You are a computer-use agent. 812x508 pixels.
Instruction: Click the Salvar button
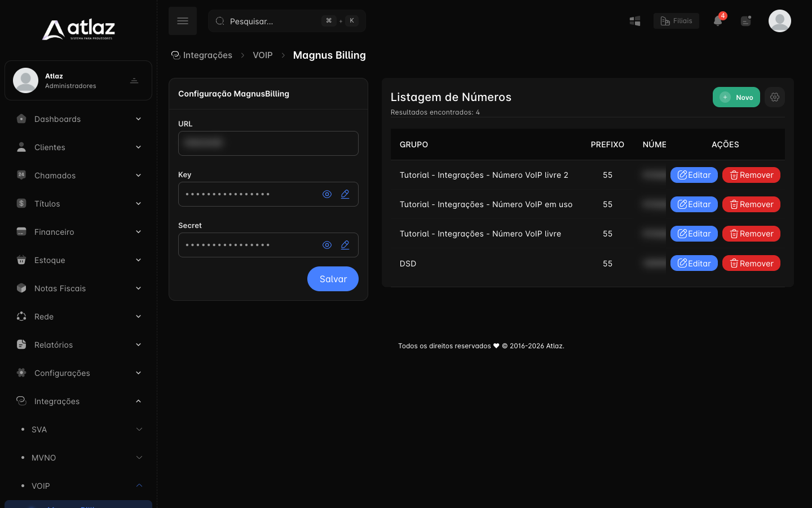(333, 279)
